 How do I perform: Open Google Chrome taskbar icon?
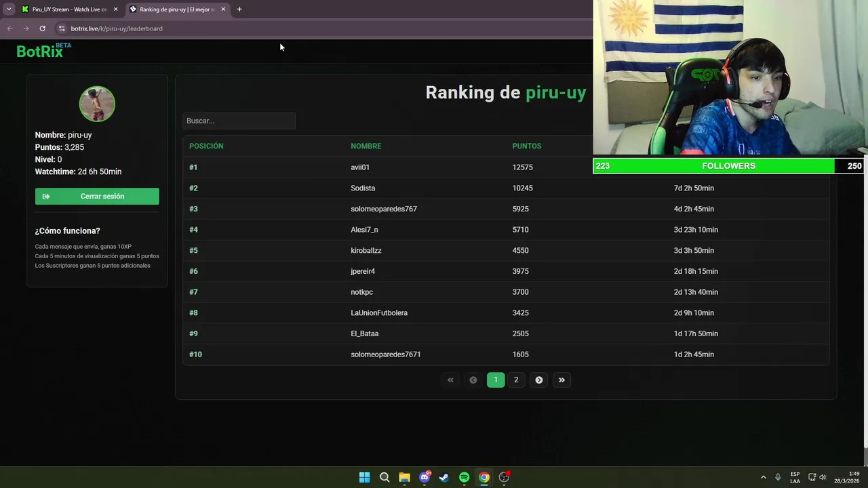coord(484,477)
